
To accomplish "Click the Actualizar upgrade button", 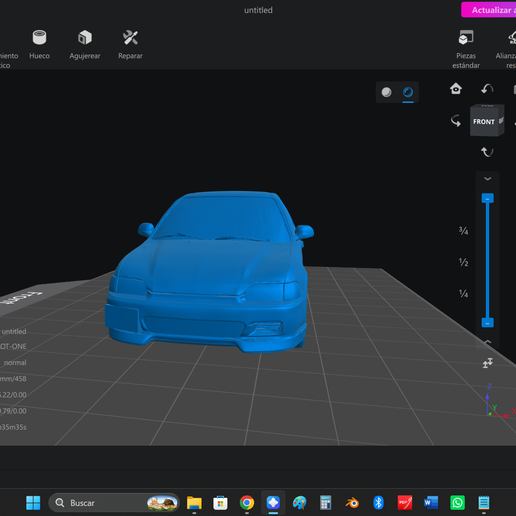I will [489, 10].
